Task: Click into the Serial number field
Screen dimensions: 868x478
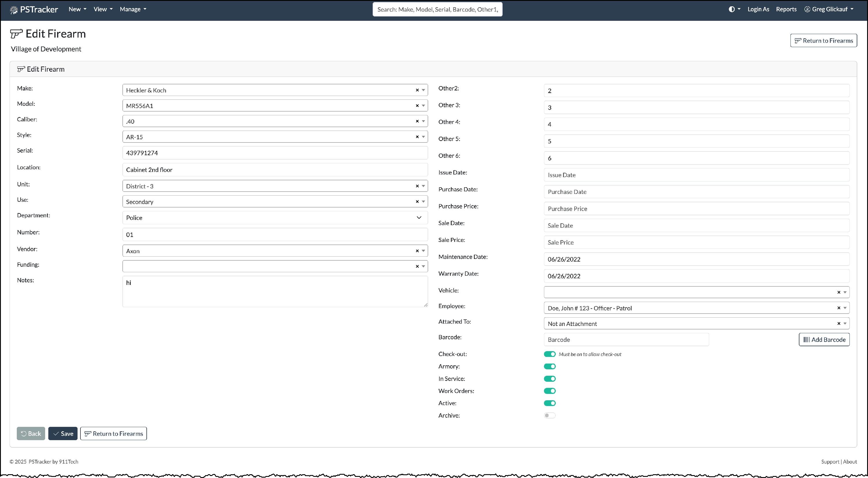Action: (x=275, y=153)
